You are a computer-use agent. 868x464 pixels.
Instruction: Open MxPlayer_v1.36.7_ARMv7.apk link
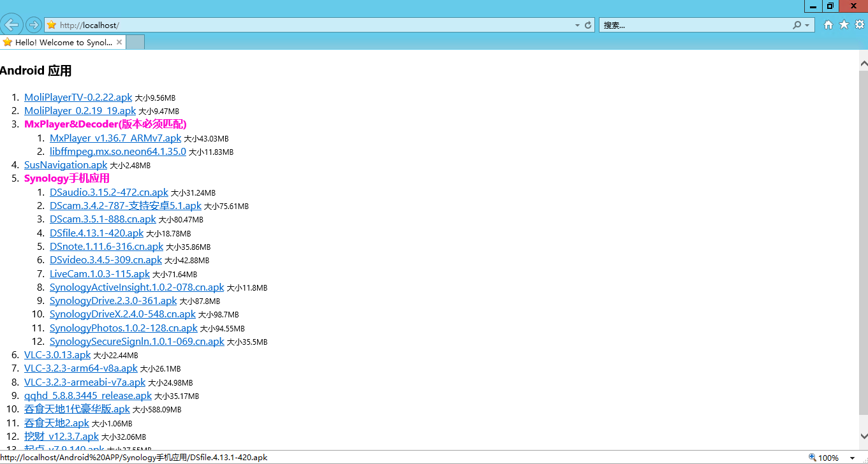(x=115, y=138)
